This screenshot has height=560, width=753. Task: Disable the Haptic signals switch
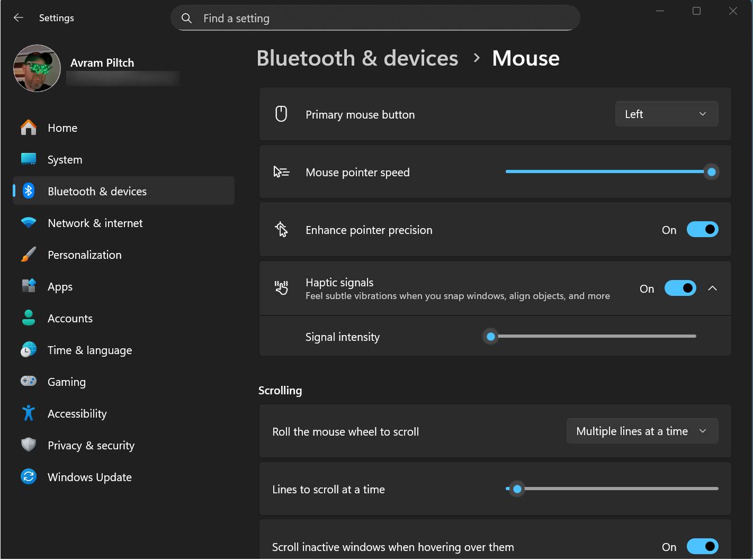click(680, 288)
